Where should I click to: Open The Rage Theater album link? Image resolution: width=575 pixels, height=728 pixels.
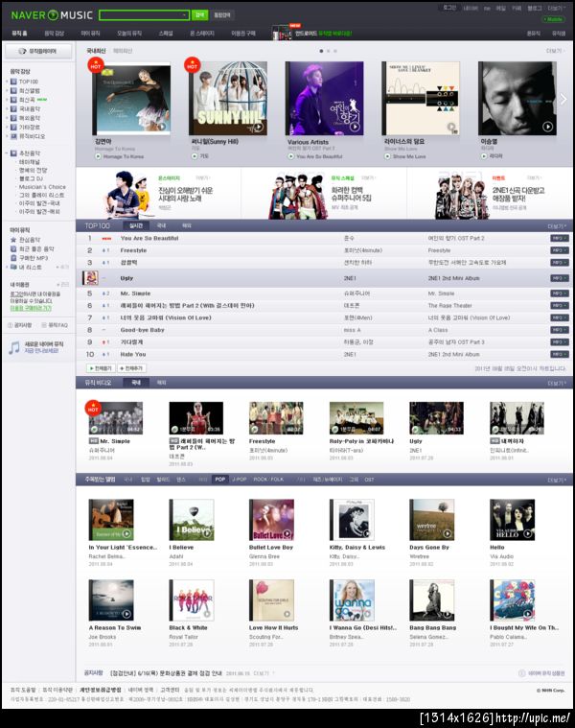click(x=449, y=306)
